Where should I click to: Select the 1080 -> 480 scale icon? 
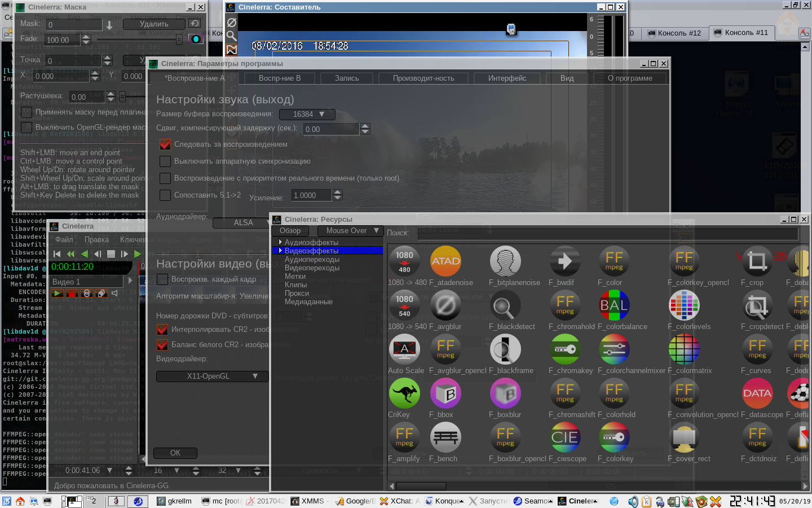(404, 261)
